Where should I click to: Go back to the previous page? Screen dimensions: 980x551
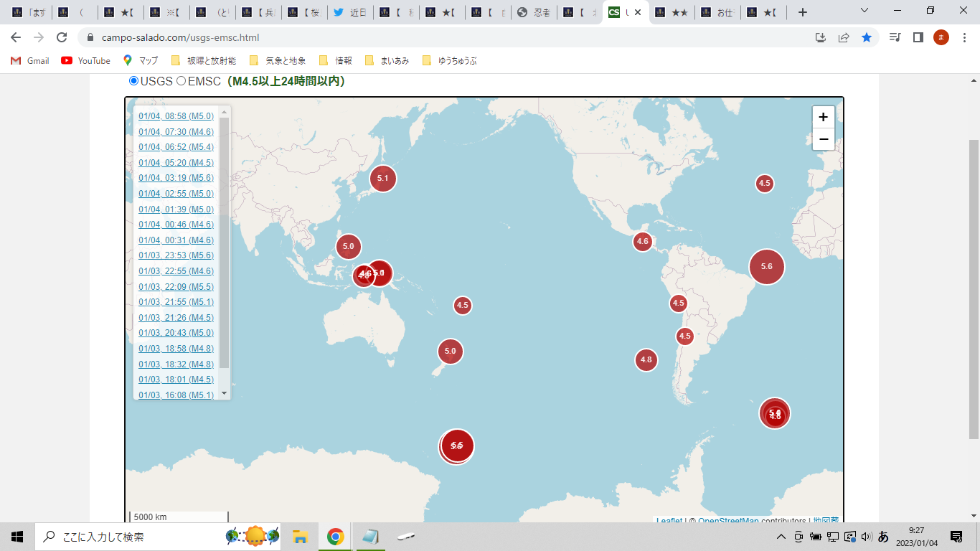16,37
